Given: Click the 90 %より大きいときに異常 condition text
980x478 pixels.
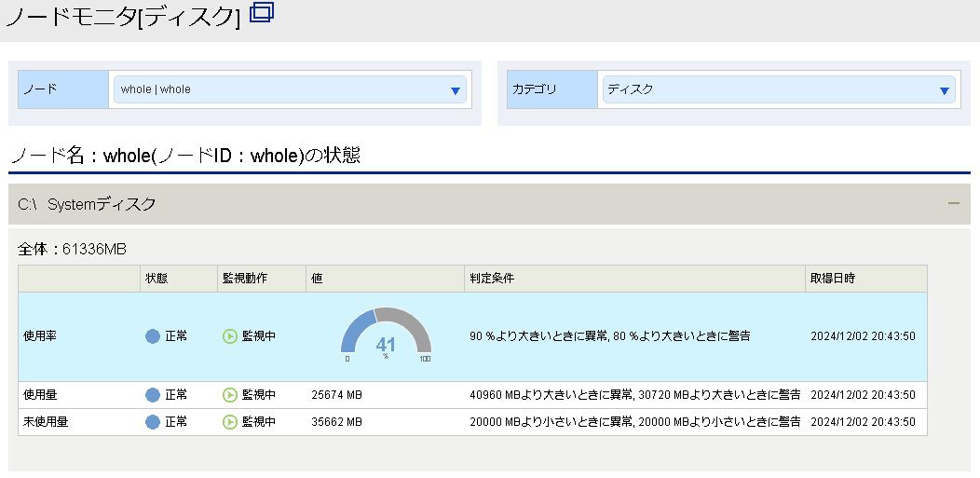Looking at the screenshot, I should (538, 336).
